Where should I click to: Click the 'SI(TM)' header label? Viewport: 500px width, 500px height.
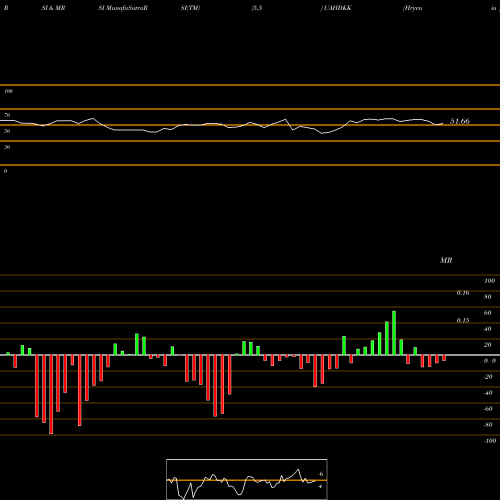[190, 8]
